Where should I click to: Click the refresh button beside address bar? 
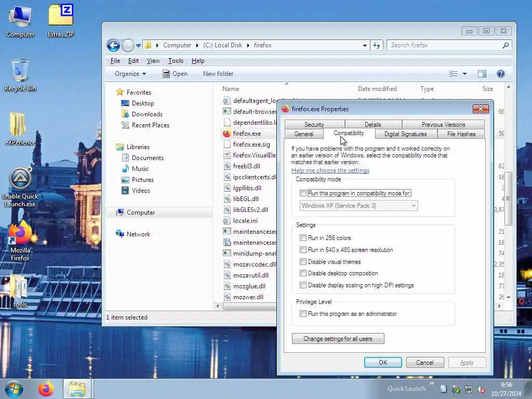377,45
